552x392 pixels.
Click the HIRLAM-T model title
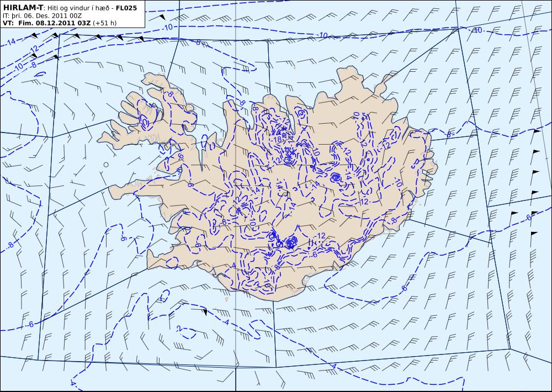23,8
